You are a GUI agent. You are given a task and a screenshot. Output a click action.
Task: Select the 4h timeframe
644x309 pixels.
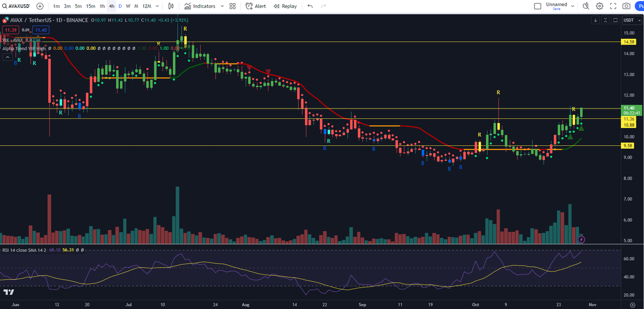pyautogui.click(x=112, y=6)
